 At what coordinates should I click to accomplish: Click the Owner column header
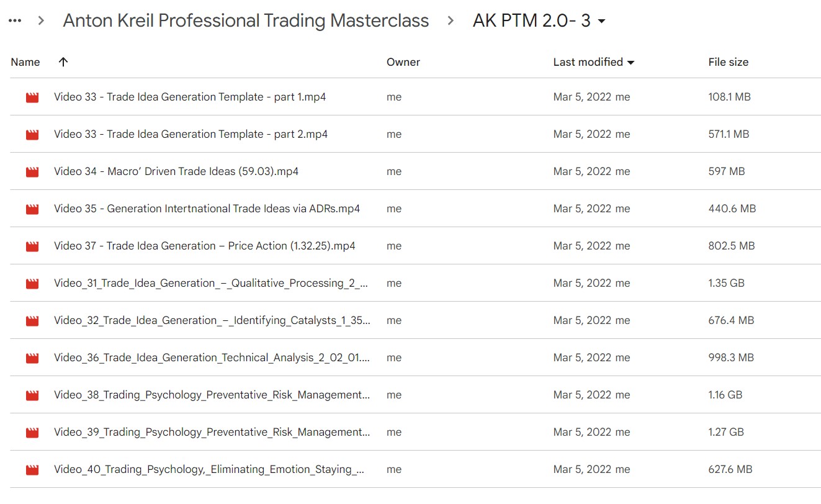click(x=403, y=62)
